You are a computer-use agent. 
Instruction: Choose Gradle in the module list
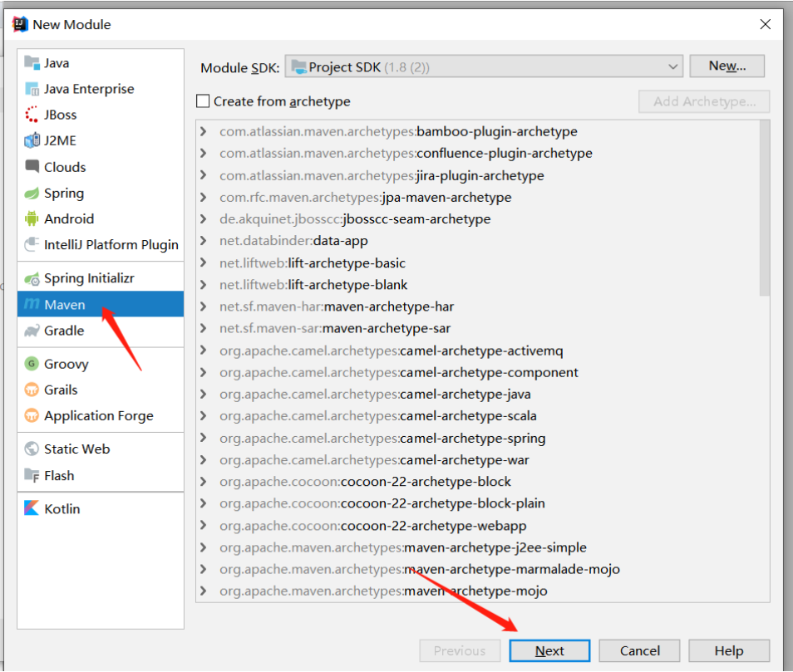(101, 331)
